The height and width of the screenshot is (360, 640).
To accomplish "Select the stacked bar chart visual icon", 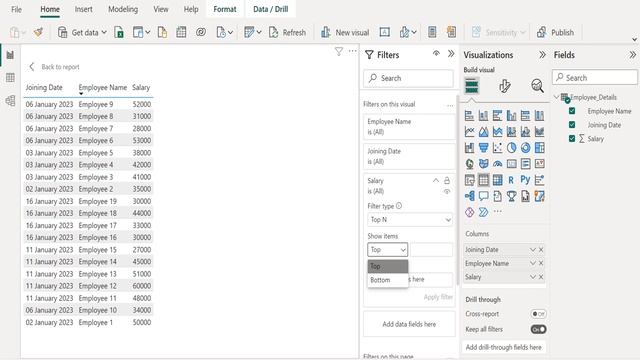I will pyautogui.click(x=470, y=116).
